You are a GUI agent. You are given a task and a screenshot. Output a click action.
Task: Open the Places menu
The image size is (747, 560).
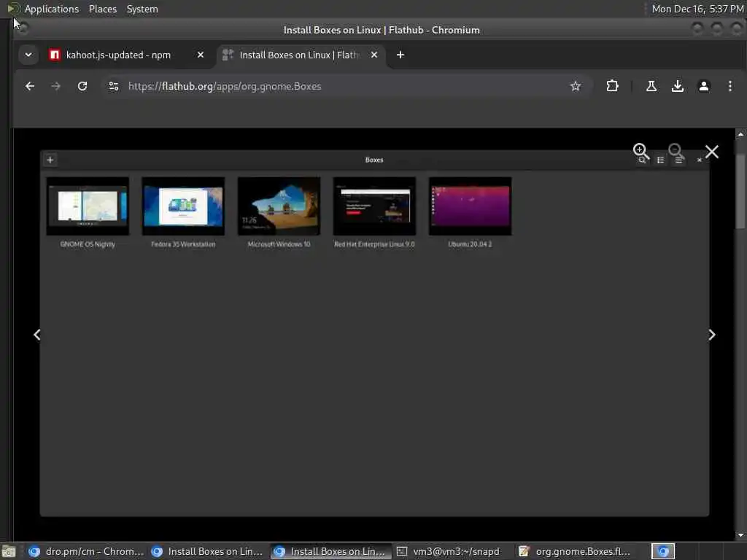[103, 9]
